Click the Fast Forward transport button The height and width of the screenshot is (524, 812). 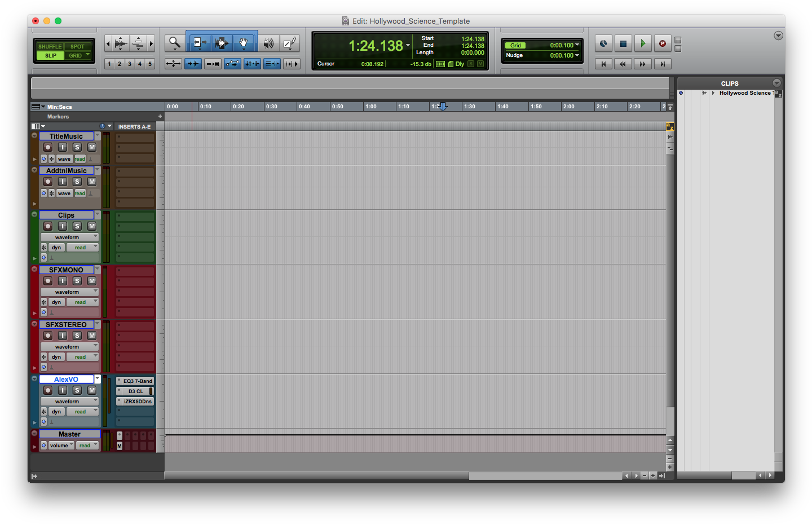(x=643, y=64)
